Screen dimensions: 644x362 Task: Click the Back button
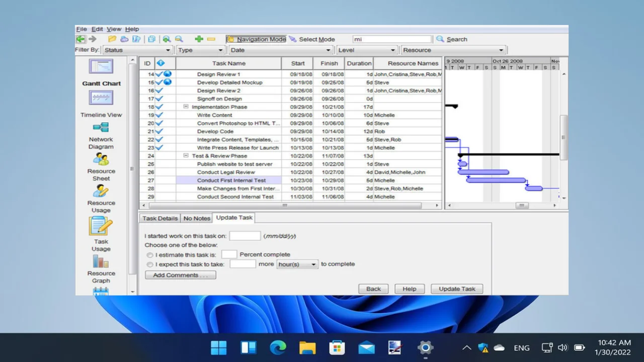tap(373, 289)
